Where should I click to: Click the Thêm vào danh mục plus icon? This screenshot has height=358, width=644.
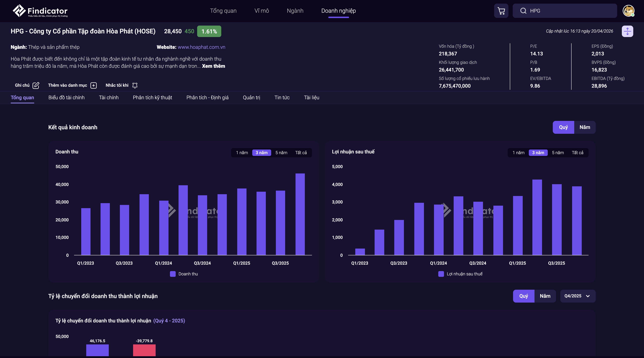[94, 85]
